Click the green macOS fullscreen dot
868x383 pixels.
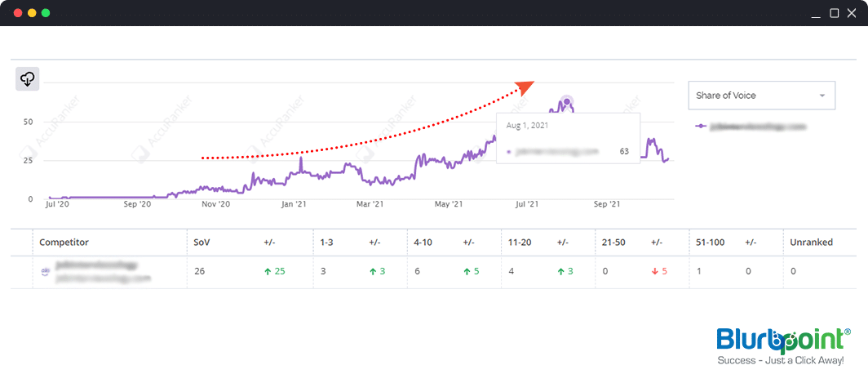click(46, 13)
